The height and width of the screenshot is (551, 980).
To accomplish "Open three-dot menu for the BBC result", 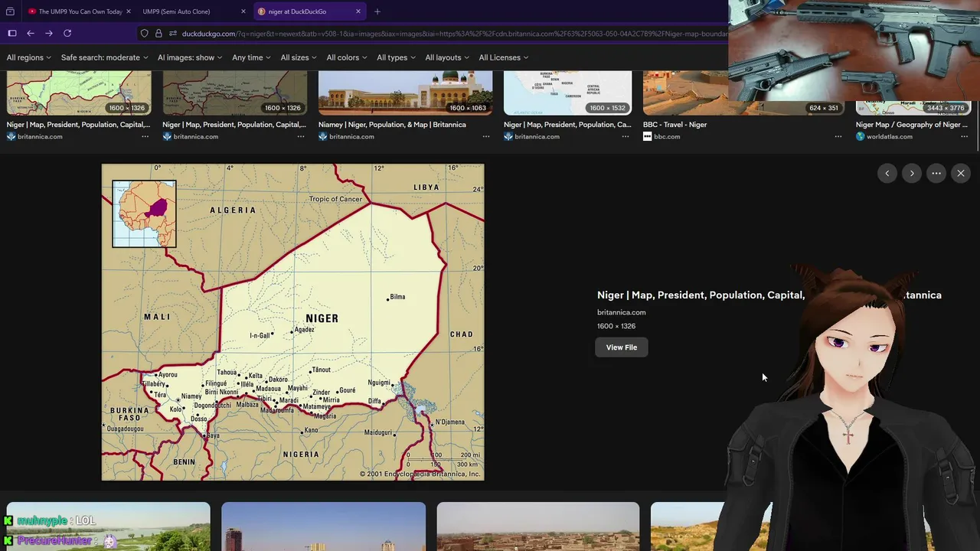I will point(838,136).
